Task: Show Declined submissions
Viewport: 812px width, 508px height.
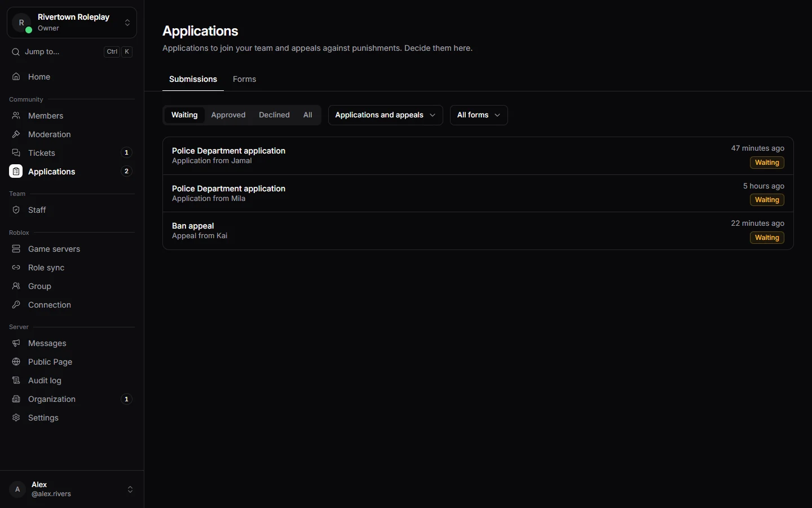Action: pos(274,115)
